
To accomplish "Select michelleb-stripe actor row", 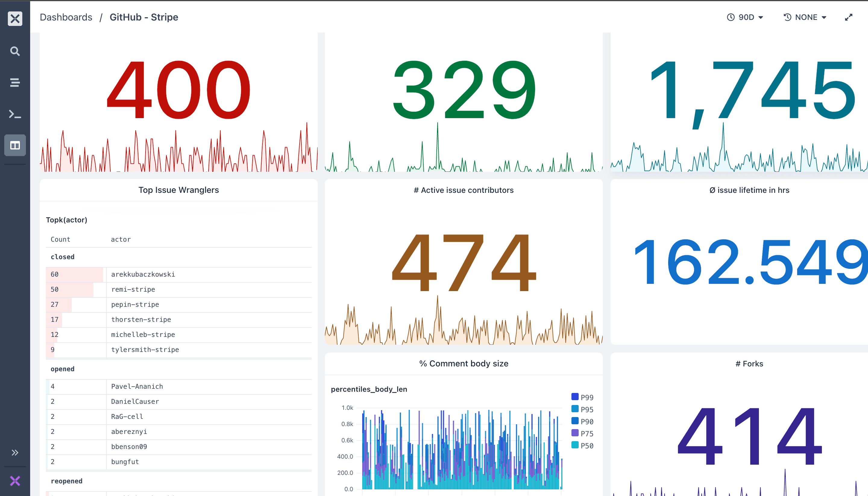I will point(178,334).
